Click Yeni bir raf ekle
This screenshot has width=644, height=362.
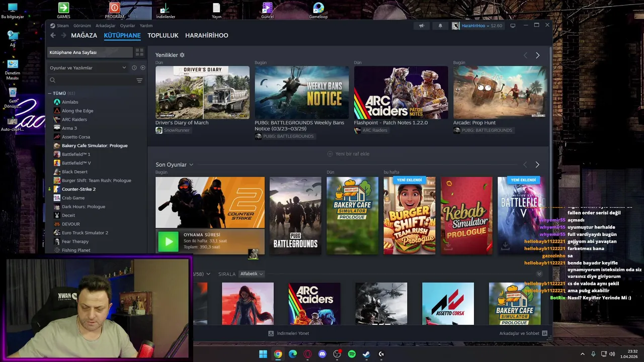(x=348, y=154)
